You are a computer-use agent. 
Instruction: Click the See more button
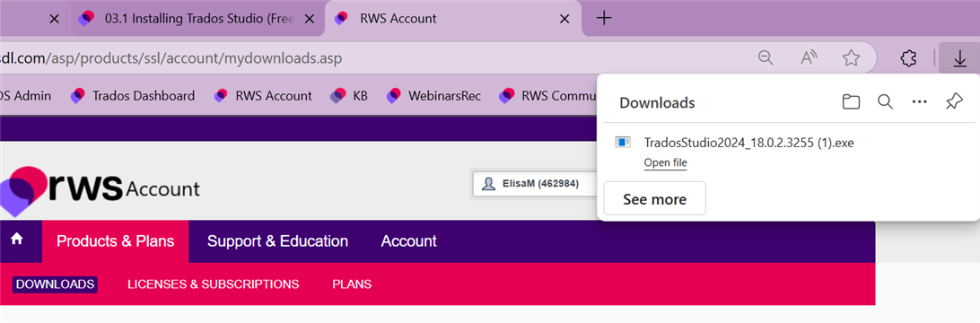(x=654, y=199)
